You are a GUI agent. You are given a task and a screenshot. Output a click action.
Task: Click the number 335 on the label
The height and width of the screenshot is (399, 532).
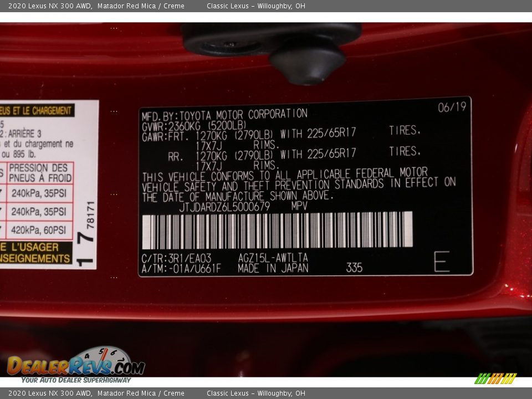click(x=354, y=268)
